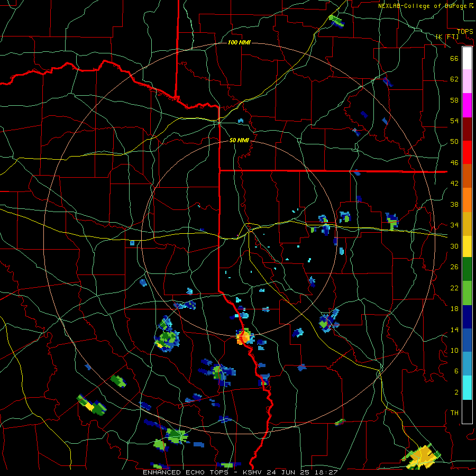Pick the navy blue legend swatch
This screenshot has width=476, height=476.
(467, 317)
